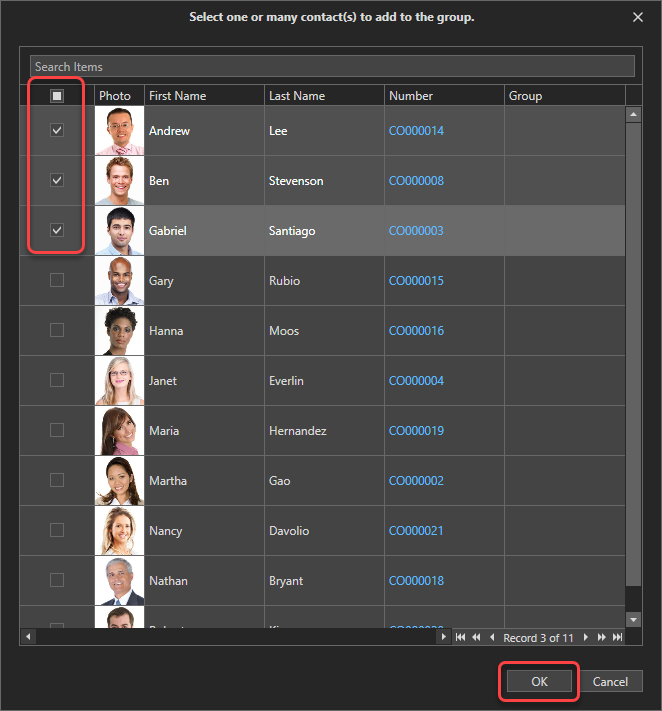
Task: Click the vertical scrollbar track
Action: [x=633, y=400]
